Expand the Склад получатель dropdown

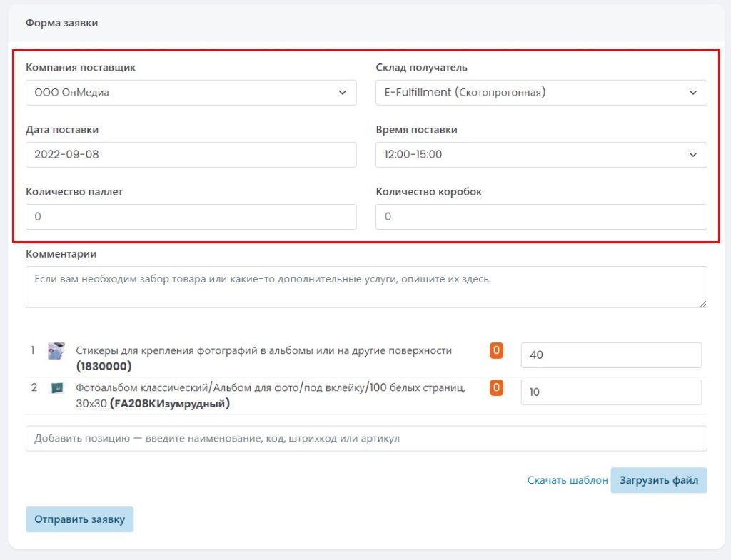point(541,93)
